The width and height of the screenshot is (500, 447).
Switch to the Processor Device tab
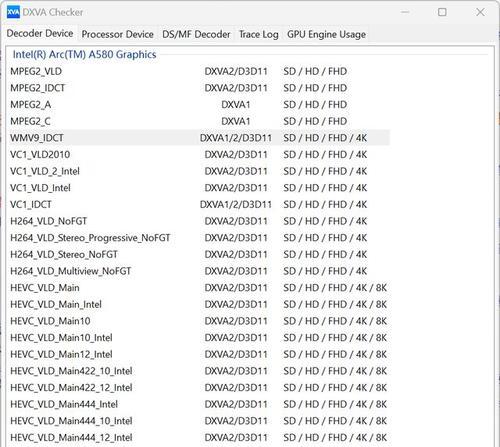click(118, 34)
